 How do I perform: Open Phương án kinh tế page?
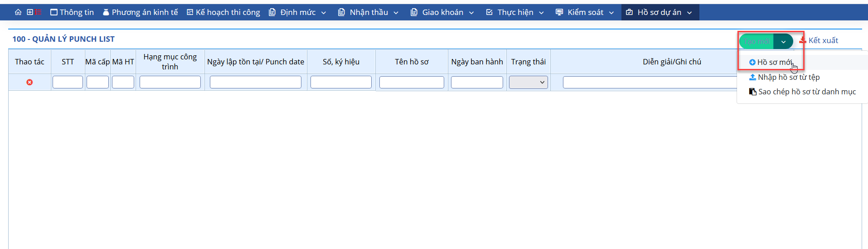(141, 12)
